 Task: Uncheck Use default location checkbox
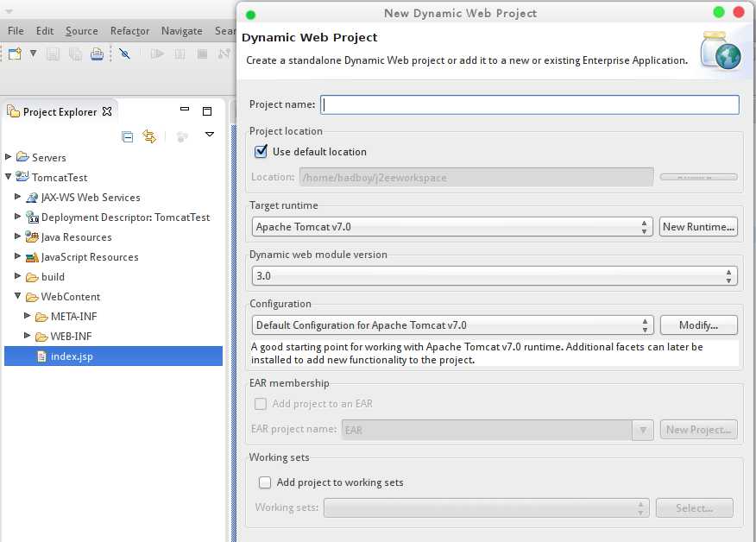(x=261, y=151)
